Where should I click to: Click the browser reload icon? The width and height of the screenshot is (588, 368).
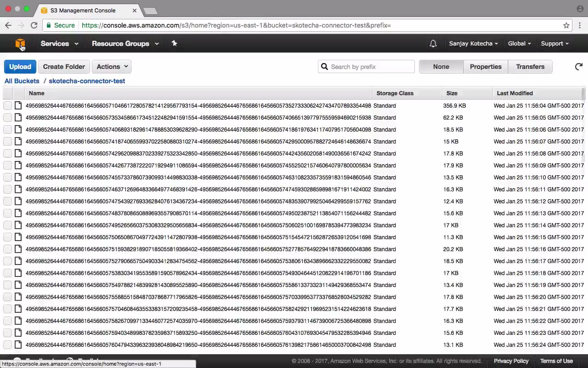pos(34,25)
